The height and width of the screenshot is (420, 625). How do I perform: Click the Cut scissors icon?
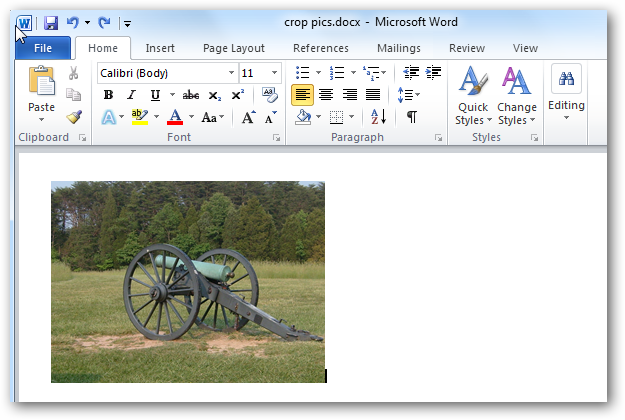(x=73, y=73)
